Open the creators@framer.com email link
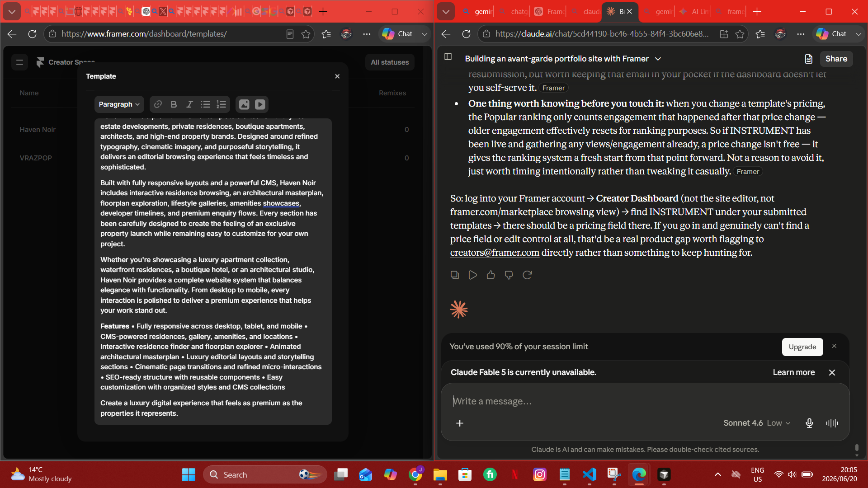The width and height of the screenshot is (868, 488). click(x=495, y=253)
